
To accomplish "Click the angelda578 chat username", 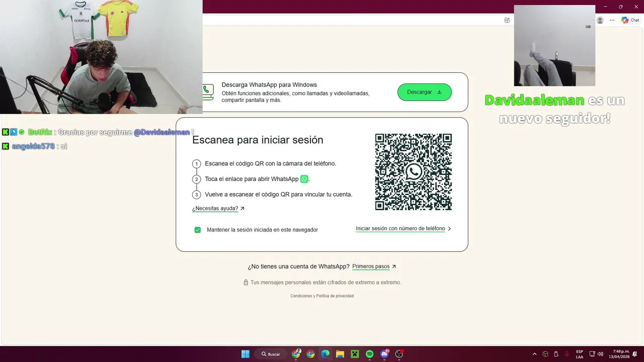I will [x=33, y=146].
